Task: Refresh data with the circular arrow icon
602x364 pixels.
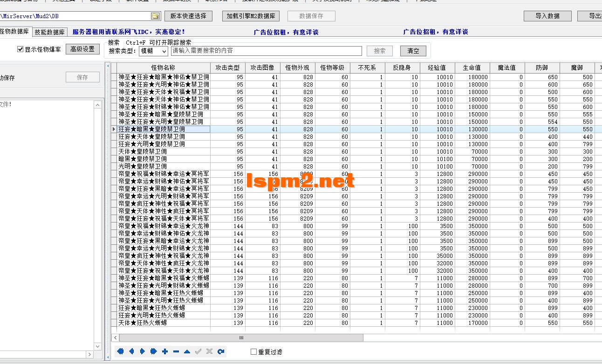Action: (220, 351)
